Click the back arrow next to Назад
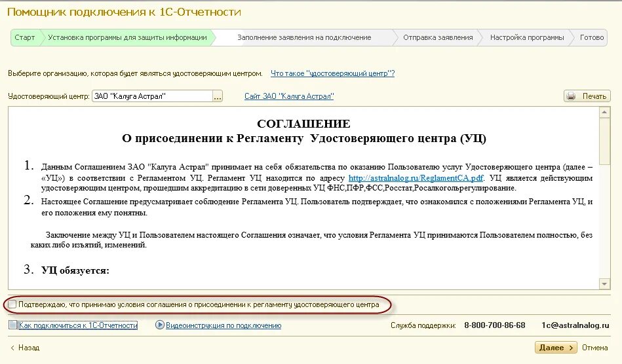 (12, 348)
